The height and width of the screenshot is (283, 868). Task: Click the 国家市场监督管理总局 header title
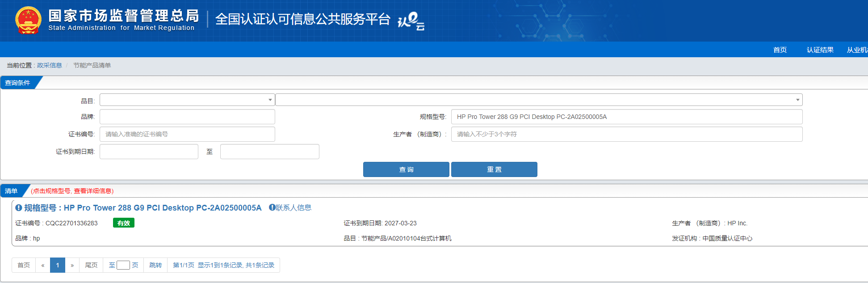click(124, 16)
